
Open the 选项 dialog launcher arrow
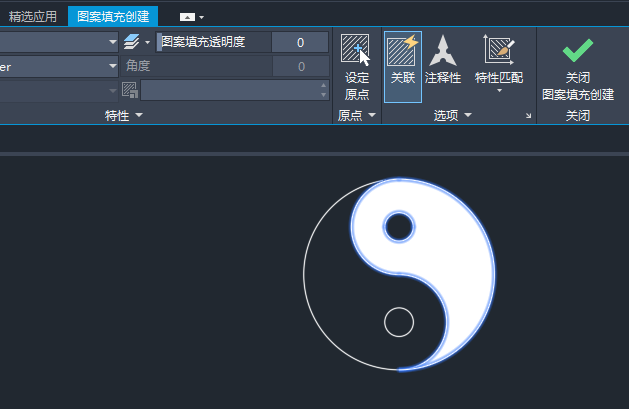pos(528,115)
